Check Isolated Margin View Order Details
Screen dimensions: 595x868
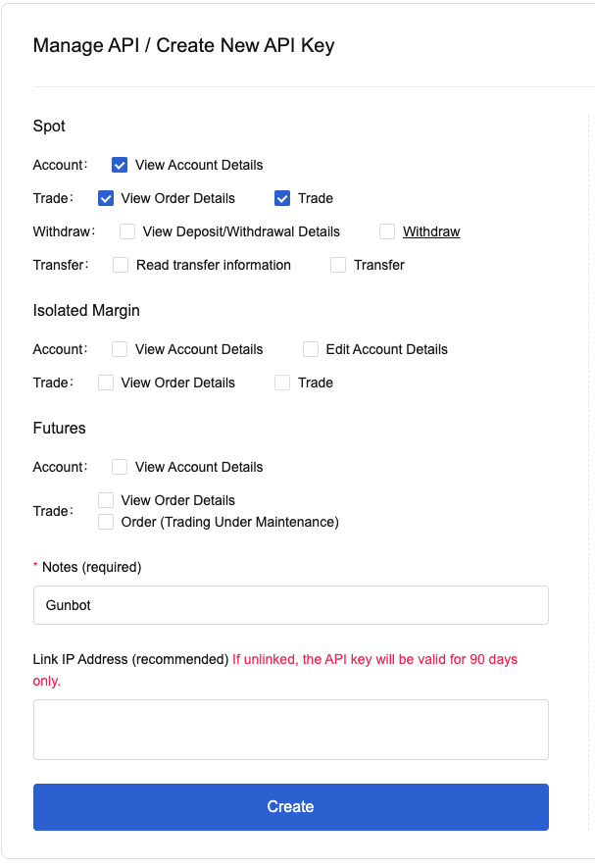106,383
